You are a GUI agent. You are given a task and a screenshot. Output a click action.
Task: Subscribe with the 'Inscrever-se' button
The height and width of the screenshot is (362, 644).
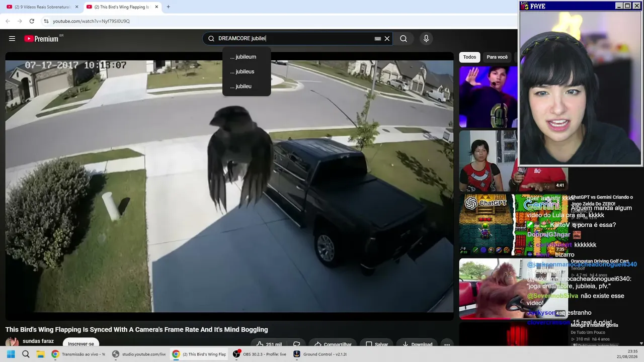(x=81, y=344)
